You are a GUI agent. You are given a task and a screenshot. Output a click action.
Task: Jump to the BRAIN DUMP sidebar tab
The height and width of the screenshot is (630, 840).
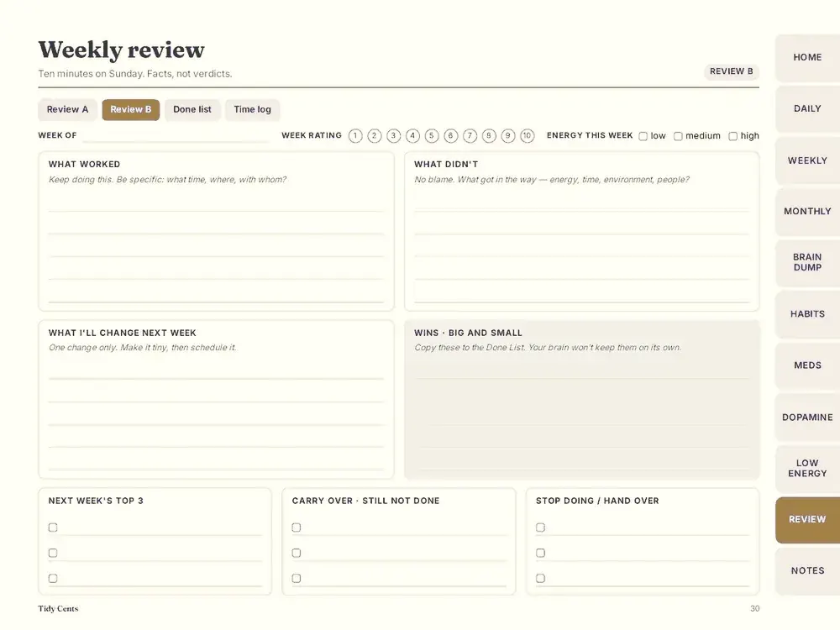pos(807,262)
